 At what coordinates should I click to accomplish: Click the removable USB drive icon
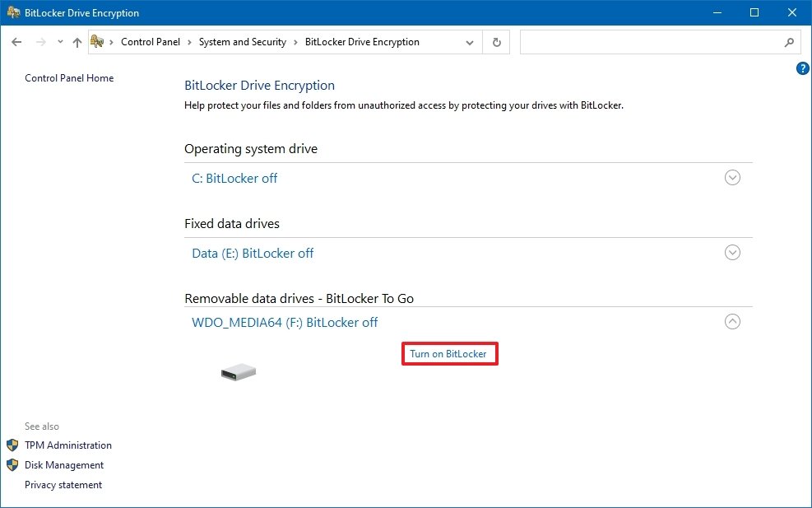click(x=238, y=371)
